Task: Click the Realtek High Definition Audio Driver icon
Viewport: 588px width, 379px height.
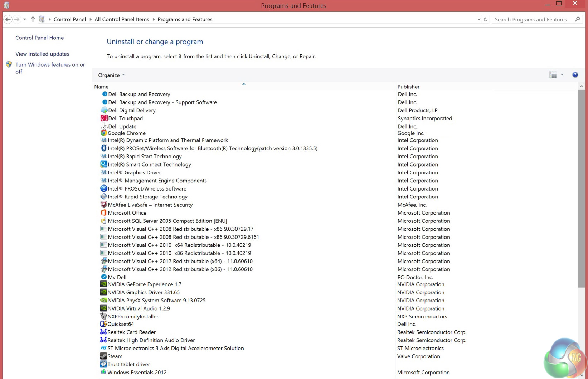Action: point(103,340)
